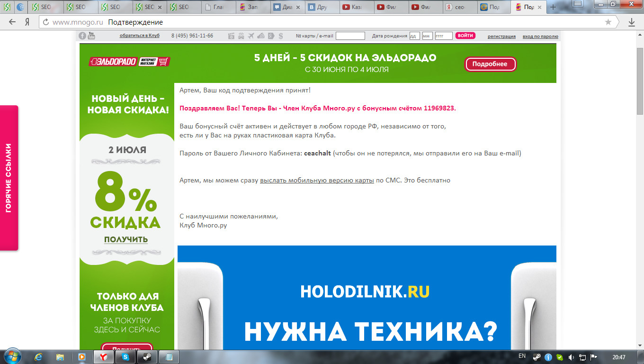Click the 'регистрация' link
Screen dimensions: 644x364
(501, 36)
